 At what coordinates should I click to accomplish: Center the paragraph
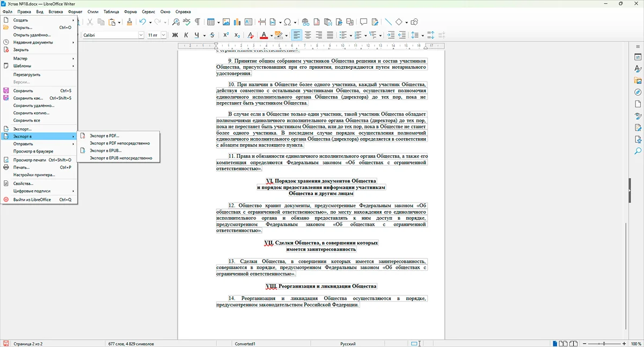point(308,35)
